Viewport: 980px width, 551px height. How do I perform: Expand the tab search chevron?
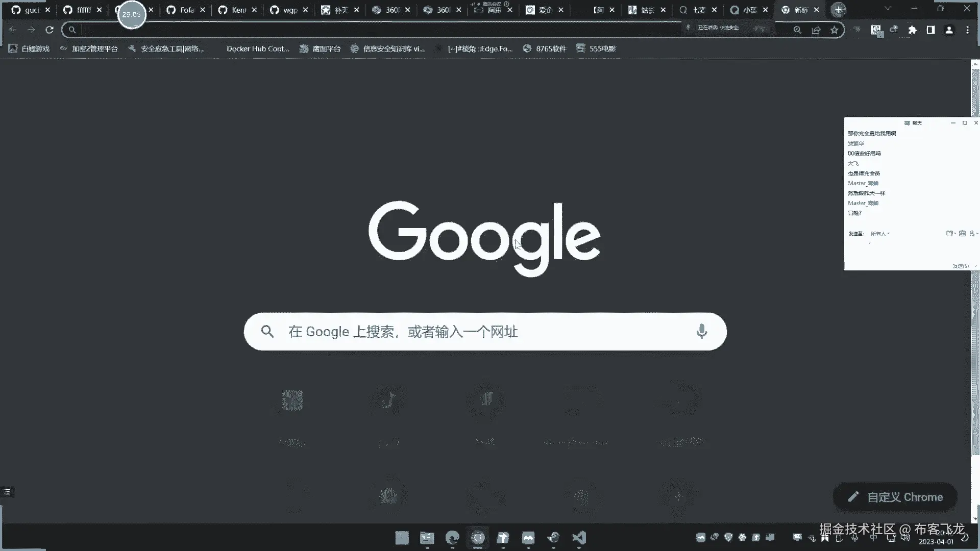[888, 9]
